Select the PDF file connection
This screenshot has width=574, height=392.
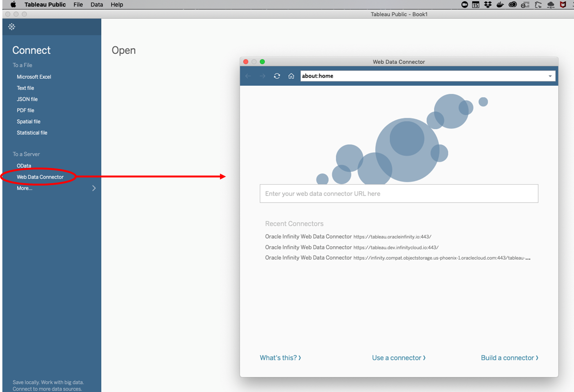(25, 110)
